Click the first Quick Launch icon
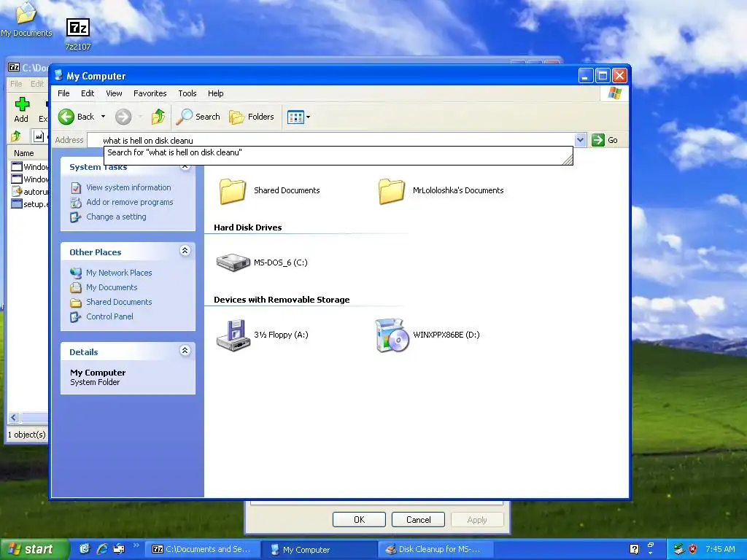Screen dimensions: 747x560 85,549
